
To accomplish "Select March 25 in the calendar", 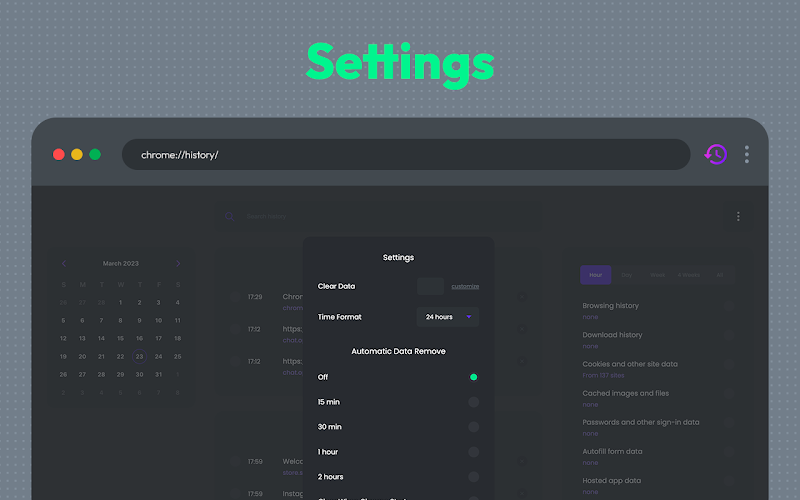I will pyautogui.click(x=178, y=357).
